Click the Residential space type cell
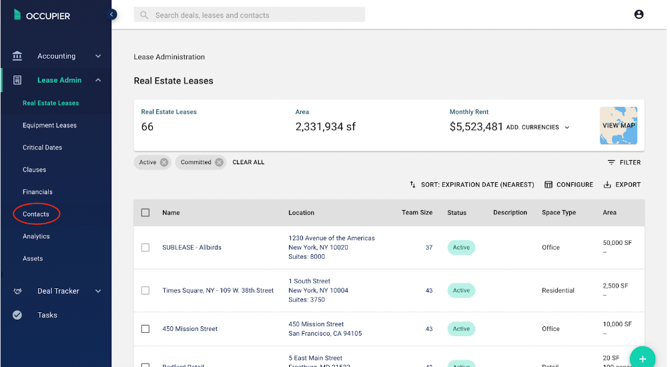 (x=558, y=291)
